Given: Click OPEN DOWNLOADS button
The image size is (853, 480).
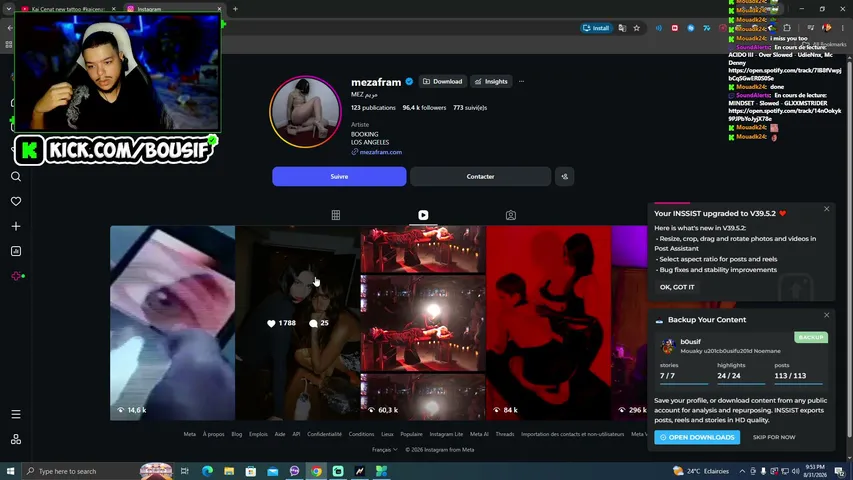Looking at the screenshot, I should (x=697, y=437).
